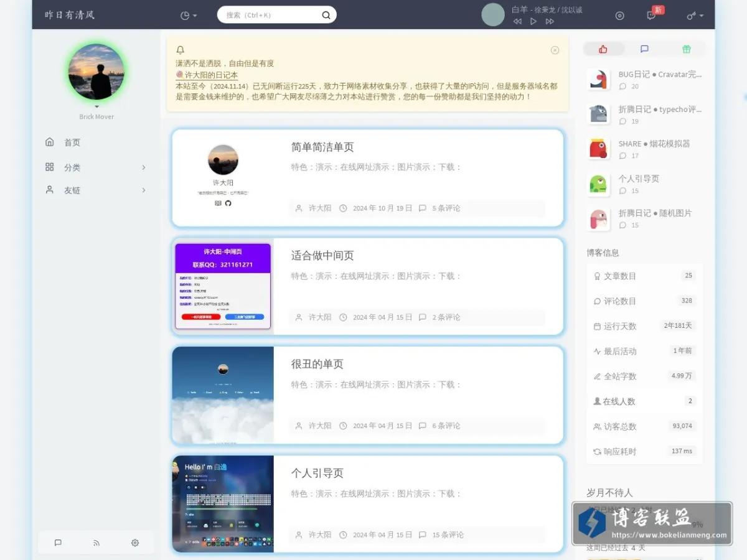Click thumbnail of 简单简洁单页 post
The height and width of the screenshot is (560, 747).
tap(223, 178)
